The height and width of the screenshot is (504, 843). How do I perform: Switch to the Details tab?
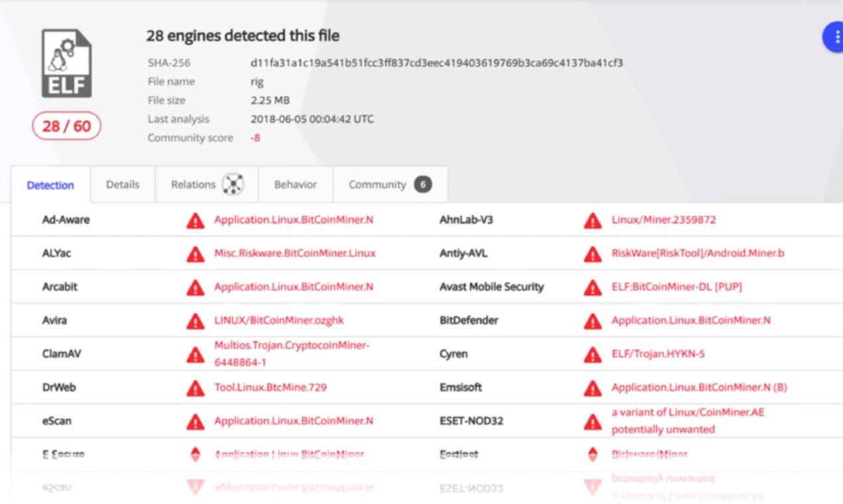[x=123, y=184]
